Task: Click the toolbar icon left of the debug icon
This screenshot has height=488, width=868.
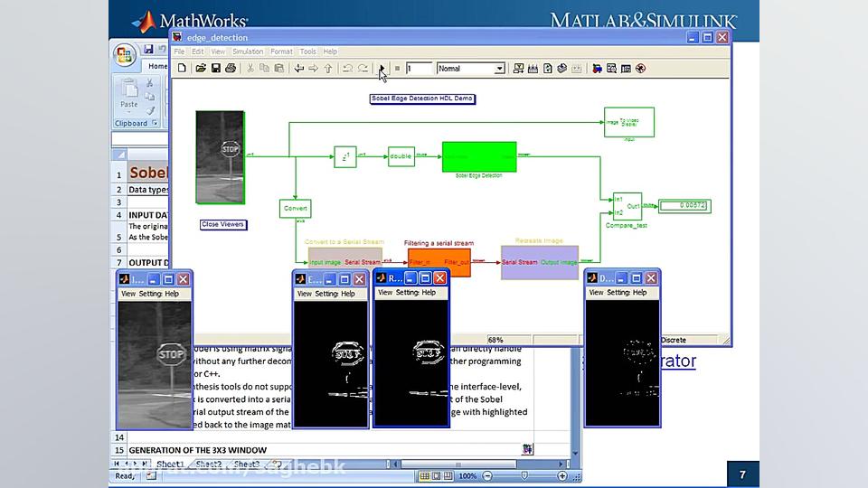Action: click(x=626, y=69)
